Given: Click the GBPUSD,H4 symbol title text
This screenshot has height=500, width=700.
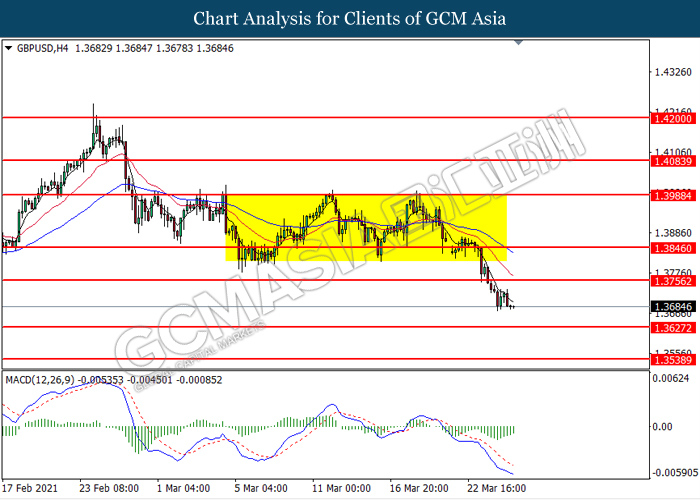Looking at the screenshot, I should 42,48.
